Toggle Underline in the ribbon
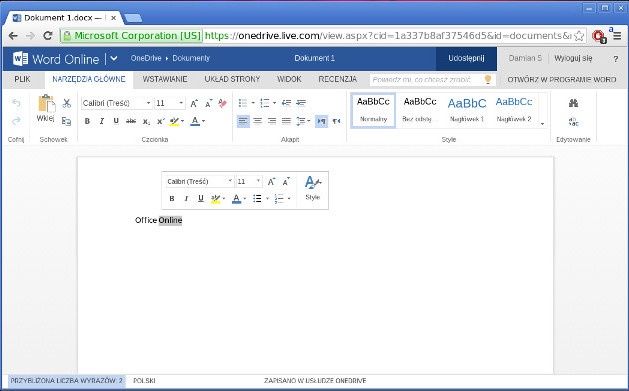The height and width of the screenshot is (391, 629). (x=116, y=121)
